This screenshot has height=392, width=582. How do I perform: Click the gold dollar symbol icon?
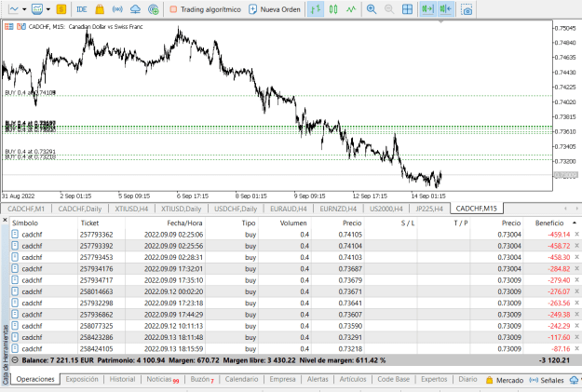(61, 9)
